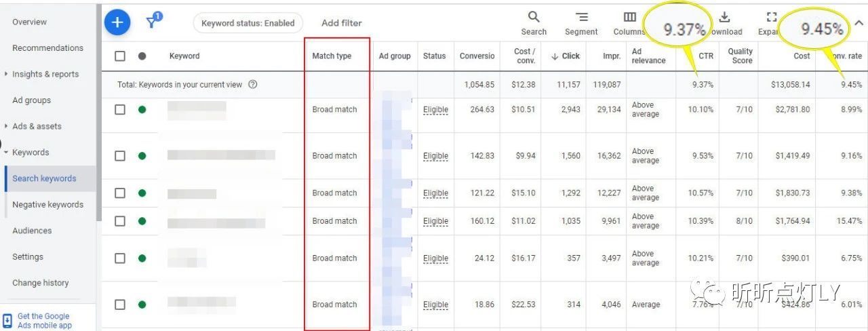Sort by the Keyword column header
The width and height of the screenshot is (868, 331).
pos(184,56)
